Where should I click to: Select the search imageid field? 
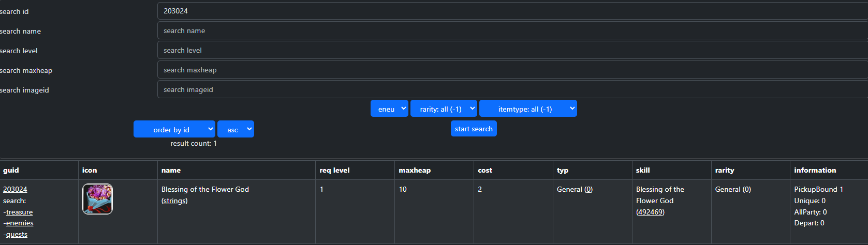click(x=512, y=89)
